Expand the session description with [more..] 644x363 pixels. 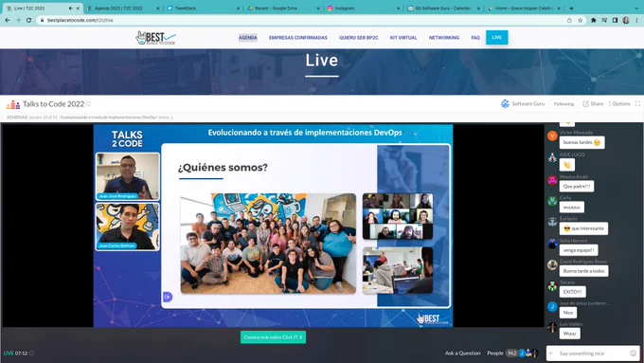pos(166,118)
